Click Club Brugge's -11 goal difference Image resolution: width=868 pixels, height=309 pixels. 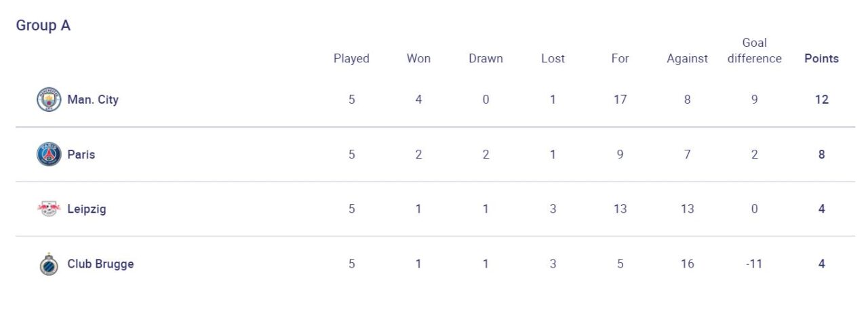754,264
